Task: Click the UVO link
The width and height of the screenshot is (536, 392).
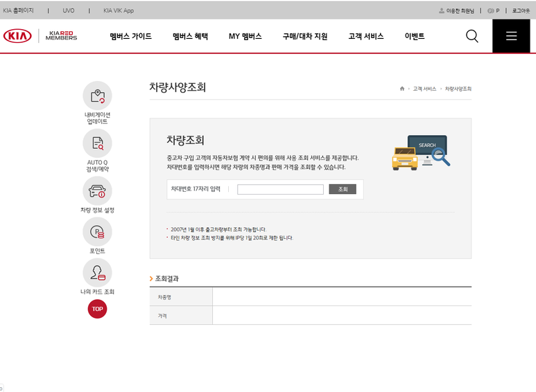Action: click(69, 10)
